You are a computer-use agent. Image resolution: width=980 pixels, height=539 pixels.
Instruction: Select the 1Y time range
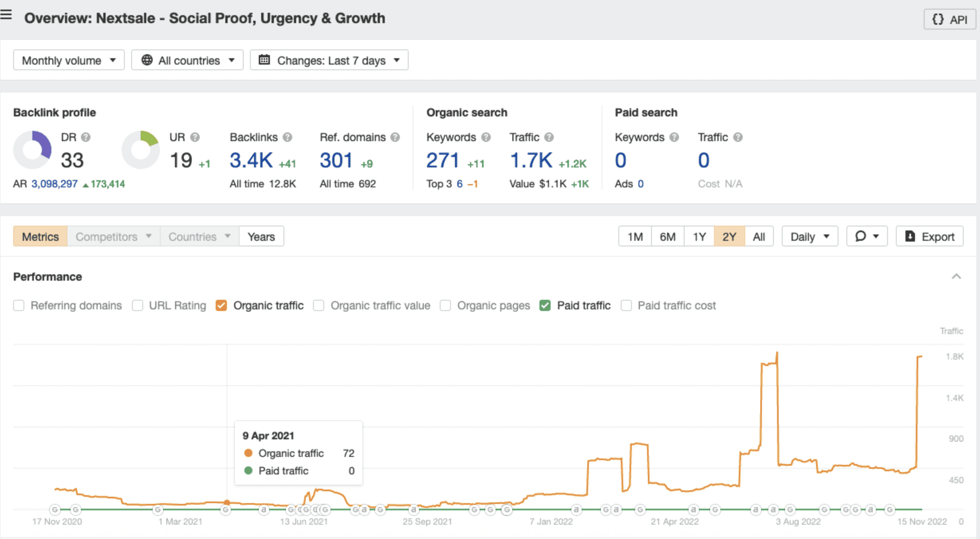coord(699,236)
